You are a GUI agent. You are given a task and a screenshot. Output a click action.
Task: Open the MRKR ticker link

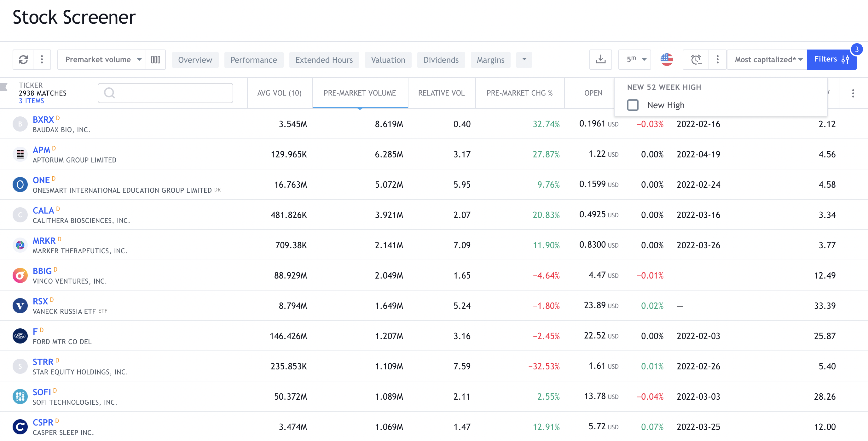[x=44, y=241]
